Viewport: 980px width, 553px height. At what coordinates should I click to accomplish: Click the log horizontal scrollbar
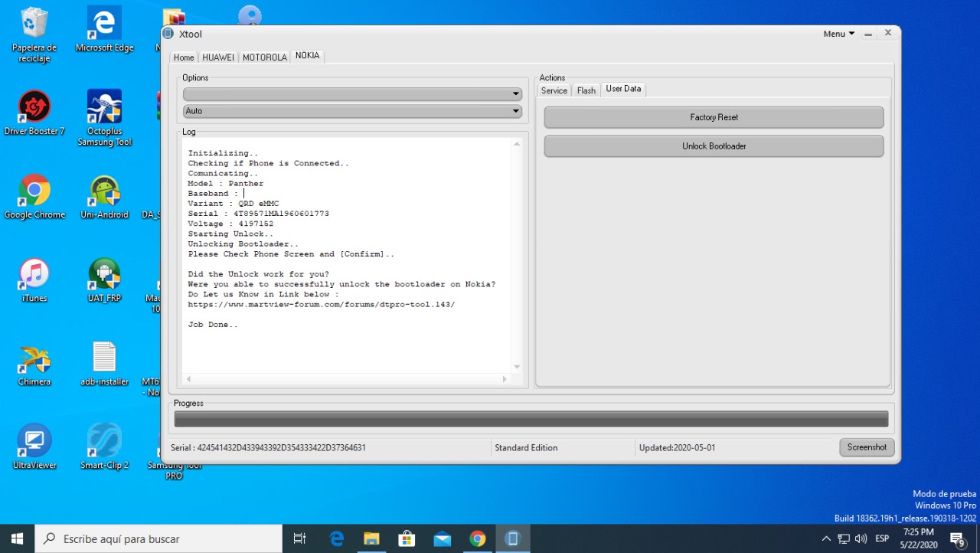coord(346,379)
